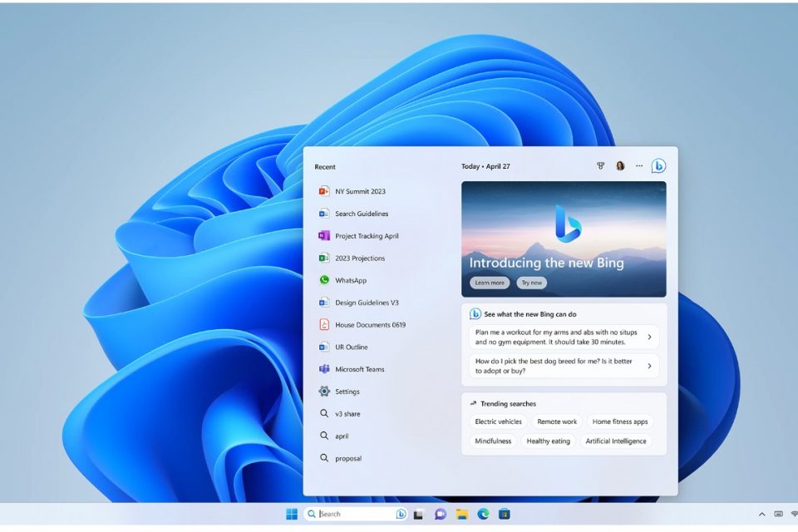798x532 pixels.
Task: Open the NY Summit 2023 PowerPoint icon
Action: point(324,191)
